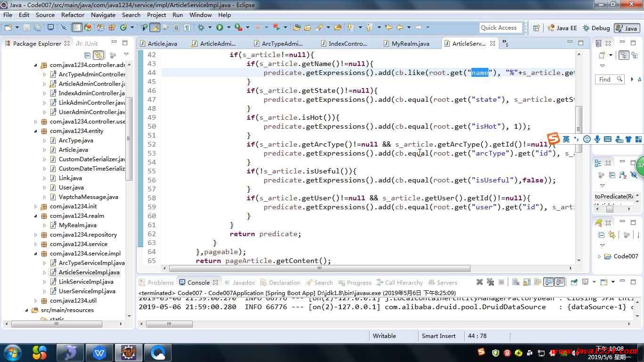
Task: Click the editor horizontal scrollbar thumb
Action: [x=319, y=268]
